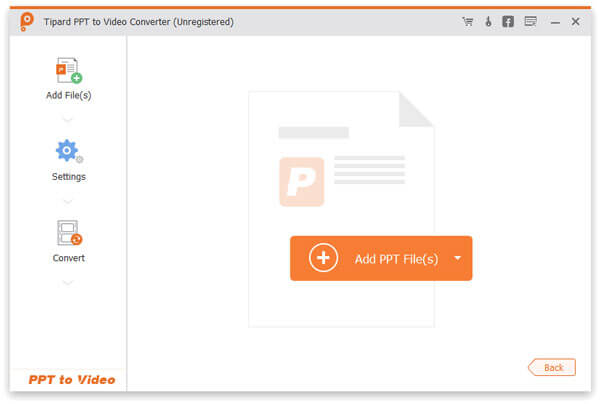600x404 pixels.
Task: Click the Add File(s) sidebar icon
Action: pos(69,70)
